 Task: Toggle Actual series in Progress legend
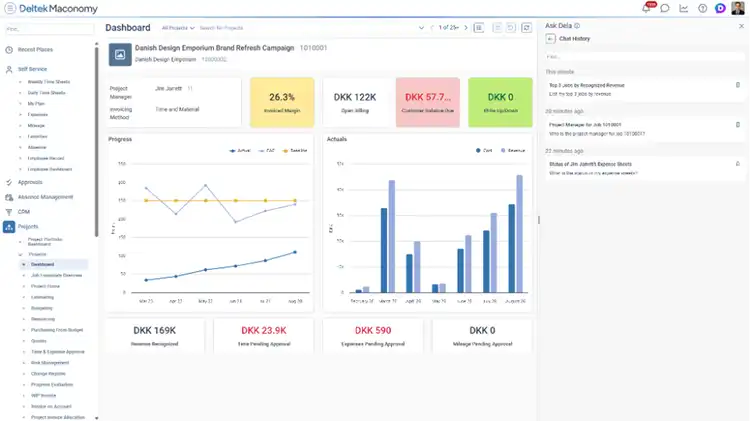tap(240, 151)
